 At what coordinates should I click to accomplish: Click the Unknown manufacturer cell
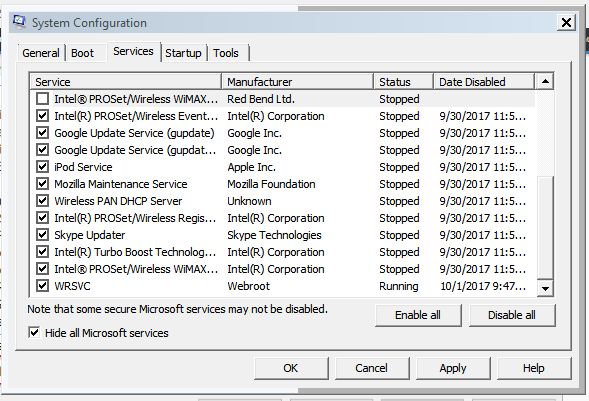click(249, 201)
